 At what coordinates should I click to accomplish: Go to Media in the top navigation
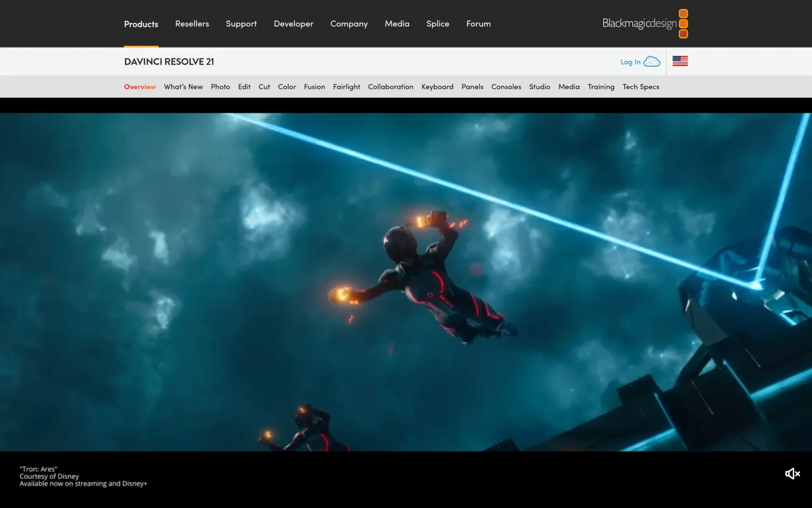pyautogui.click(x=397, y=23)
